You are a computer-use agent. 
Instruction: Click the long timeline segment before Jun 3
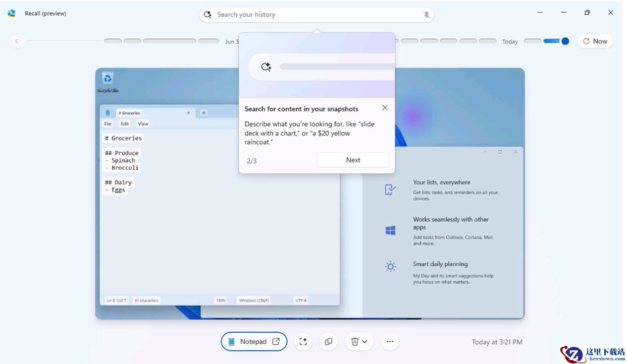[170, 41]
